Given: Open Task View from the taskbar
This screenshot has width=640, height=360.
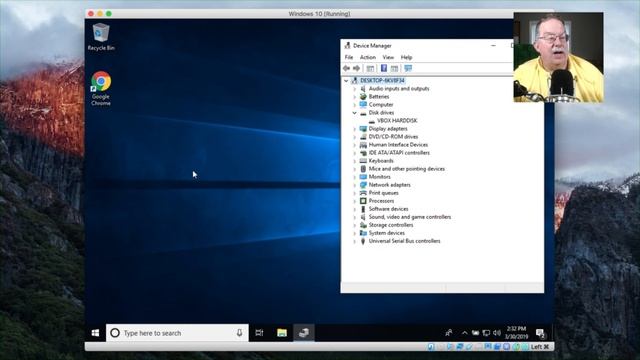Looking at the screenshot, I should click(259, 333).
